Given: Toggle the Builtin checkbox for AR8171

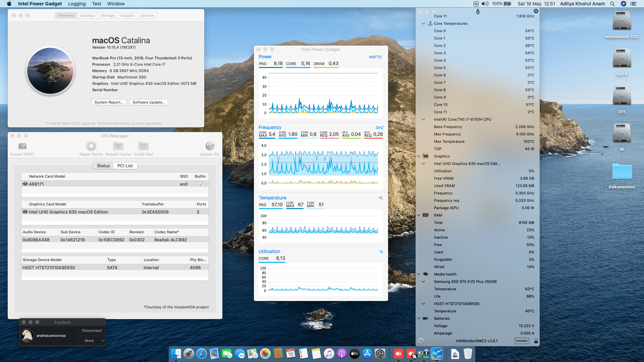Looking at the screenshot, I should tap(201, 184).
